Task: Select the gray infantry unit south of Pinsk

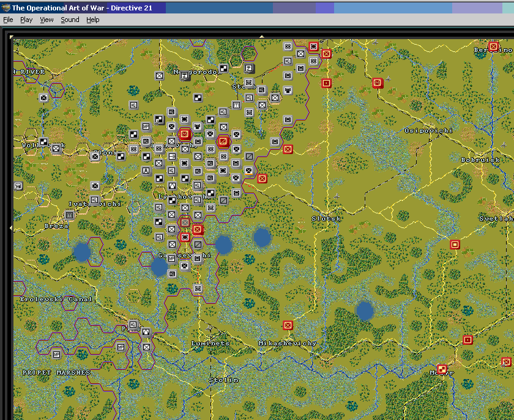Action: click(x=146, y=347)
